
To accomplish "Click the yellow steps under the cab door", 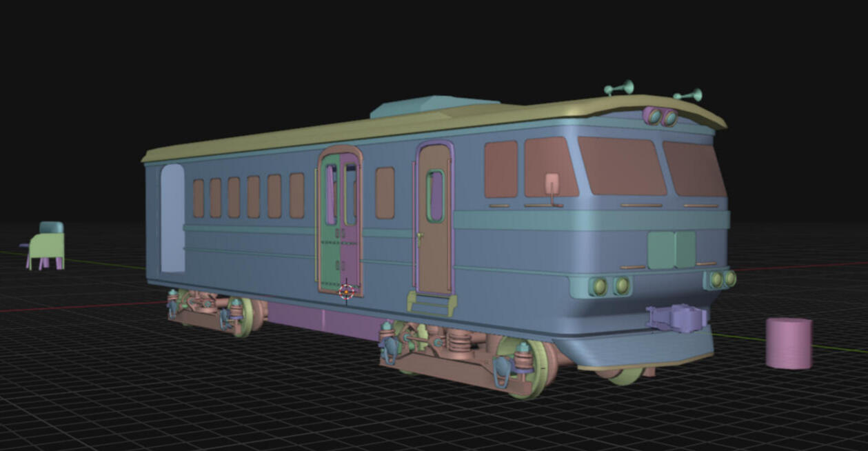I will pos(432,303).
